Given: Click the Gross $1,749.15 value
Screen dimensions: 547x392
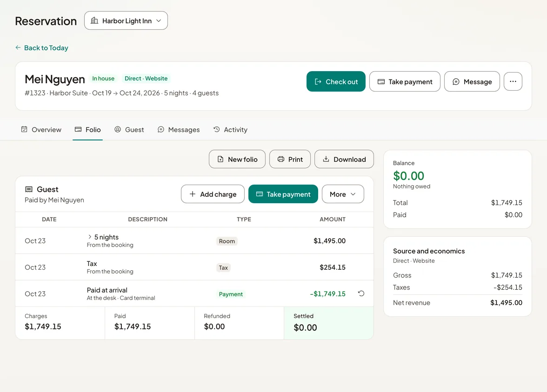Looking at the screenshot, I should pos(507,275).
